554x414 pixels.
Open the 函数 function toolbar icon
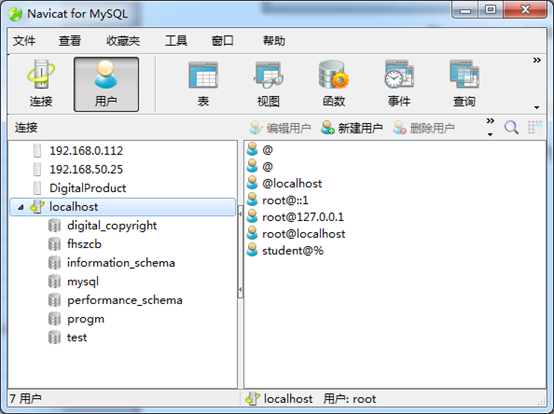coord(334,84)
